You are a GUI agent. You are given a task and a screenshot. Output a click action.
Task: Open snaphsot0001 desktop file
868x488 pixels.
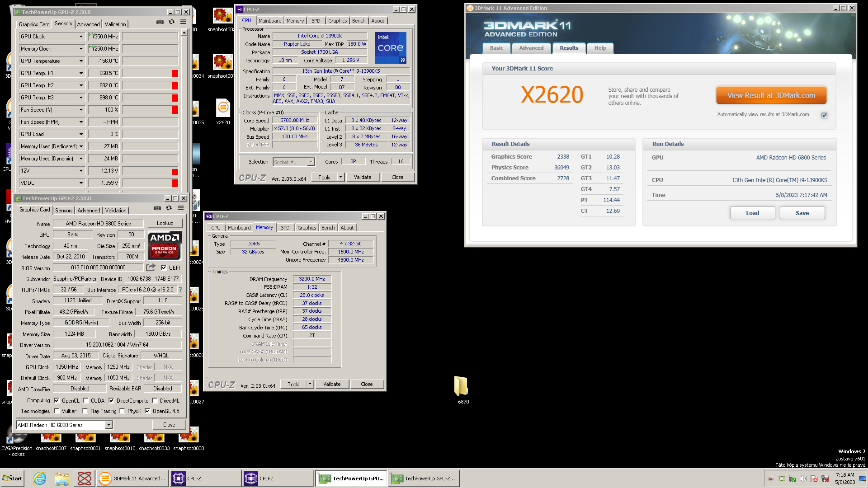(x=85, y=442)
